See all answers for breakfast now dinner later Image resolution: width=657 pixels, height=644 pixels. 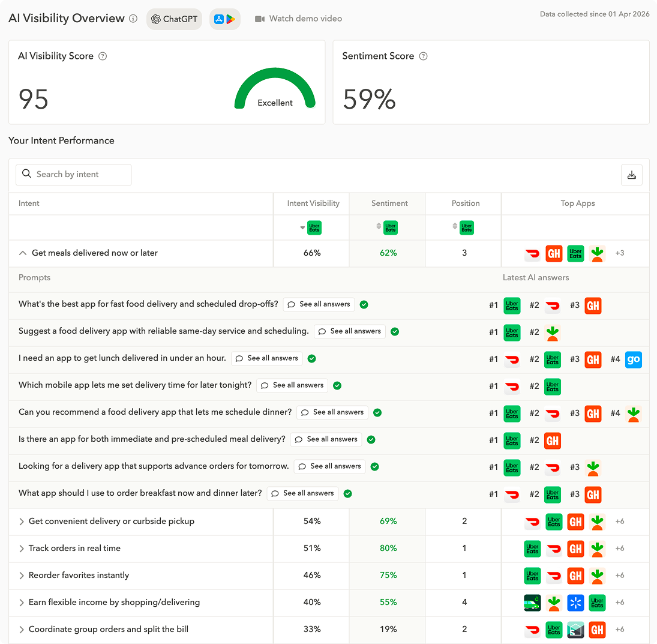tap(303, 493)
